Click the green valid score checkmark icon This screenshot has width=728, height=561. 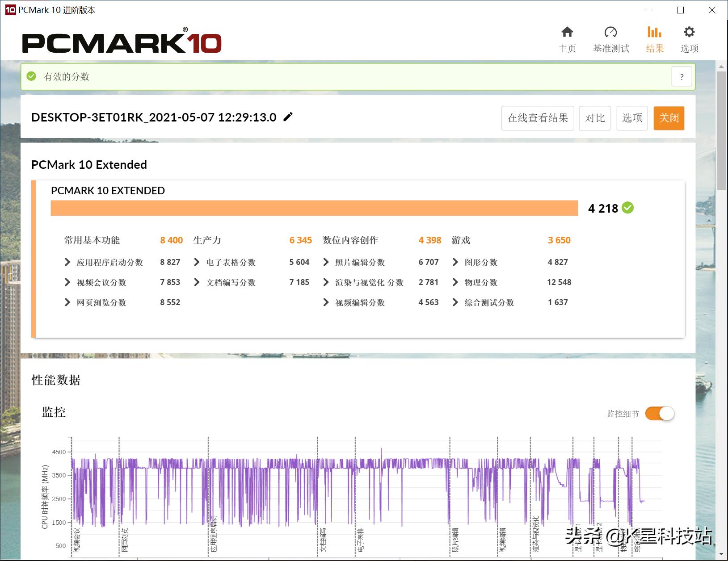click(x=31, y=76)
